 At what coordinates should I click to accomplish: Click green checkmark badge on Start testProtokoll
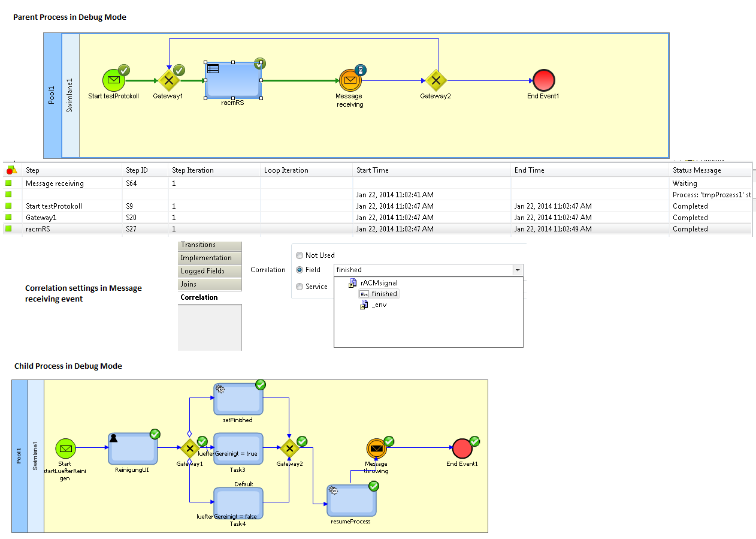point(124,70)
